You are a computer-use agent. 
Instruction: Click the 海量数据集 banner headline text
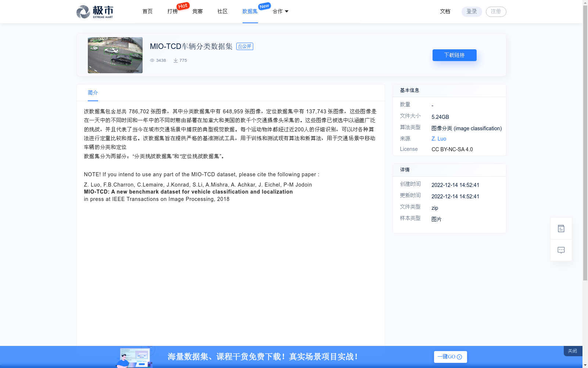pos(263,357)
